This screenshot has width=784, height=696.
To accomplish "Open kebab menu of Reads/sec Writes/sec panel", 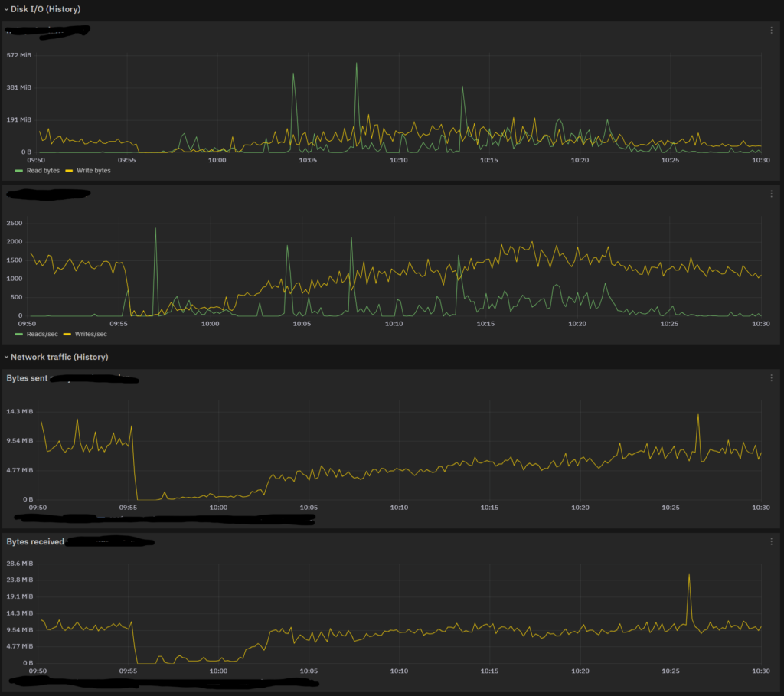I will click(771, 194).
